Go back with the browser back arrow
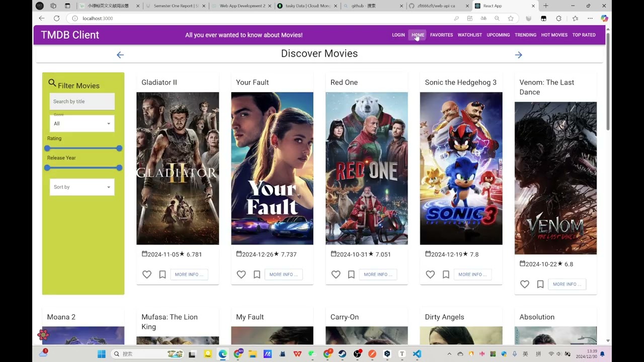The height and width of the screenshot is (362, 644). point(42,18)
